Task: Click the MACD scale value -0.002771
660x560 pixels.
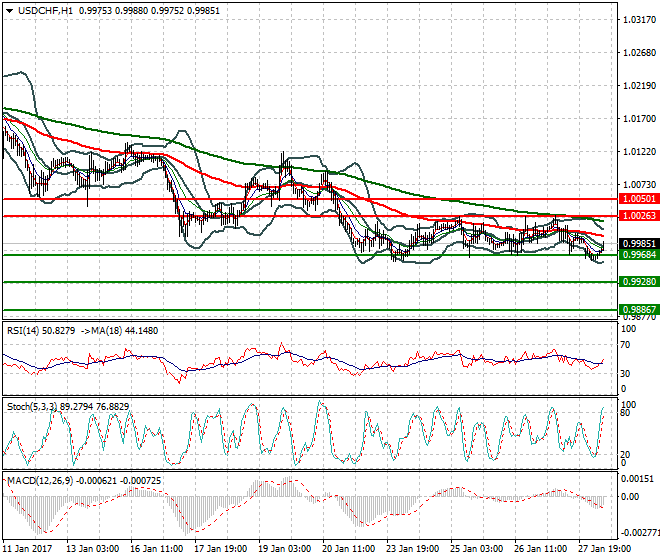Action: tap(639, 533)
